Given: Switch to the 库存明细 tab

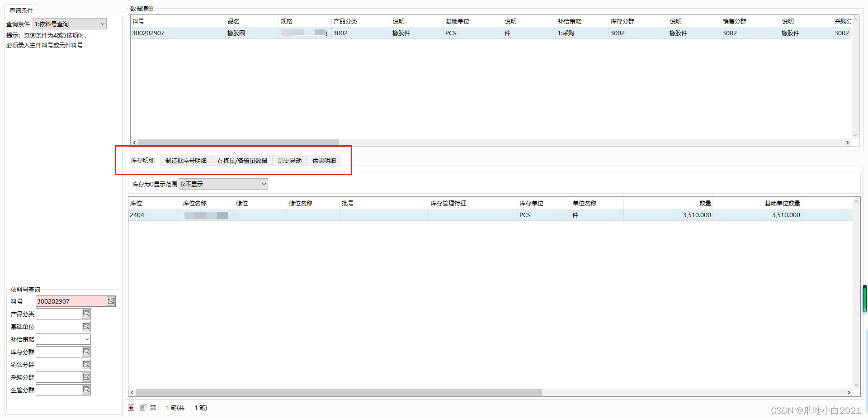Looking at the screenshot, I should (x=143, y=160).
